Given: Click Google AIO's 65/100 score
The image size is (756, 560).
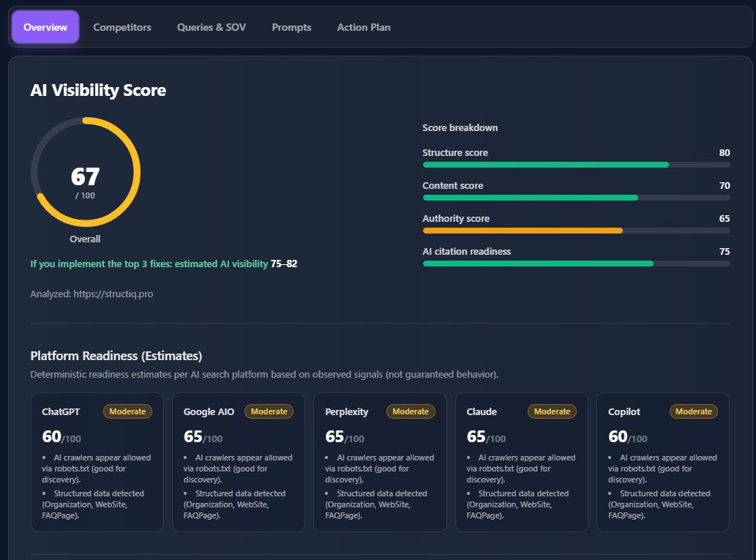Looking at the screenshot, I should click(203, 437).
